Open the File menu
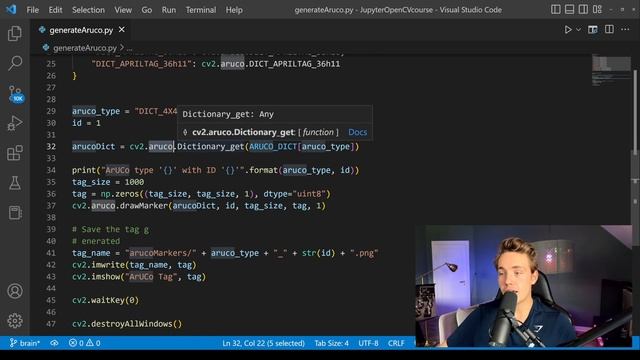Image resolution: width=640 pixels, height=360 pixels. 32,10
